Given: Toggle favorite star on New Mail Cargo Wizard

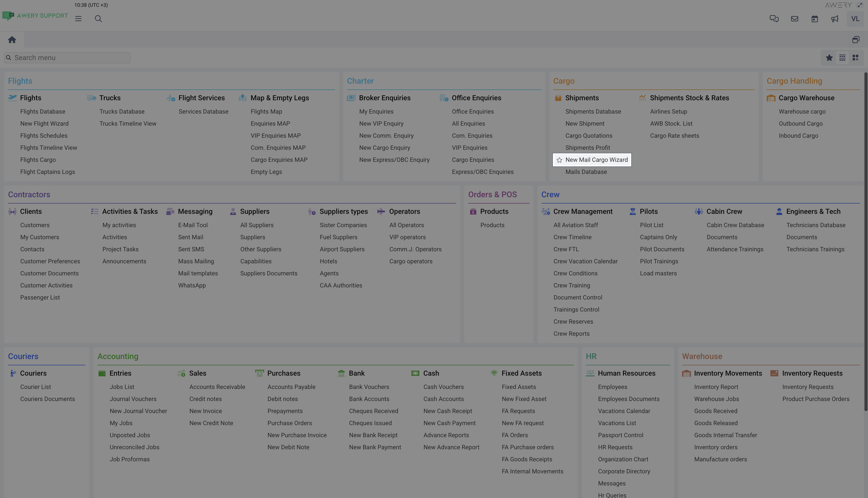Looking at the screenshot, I should click(x=559, y=160).
